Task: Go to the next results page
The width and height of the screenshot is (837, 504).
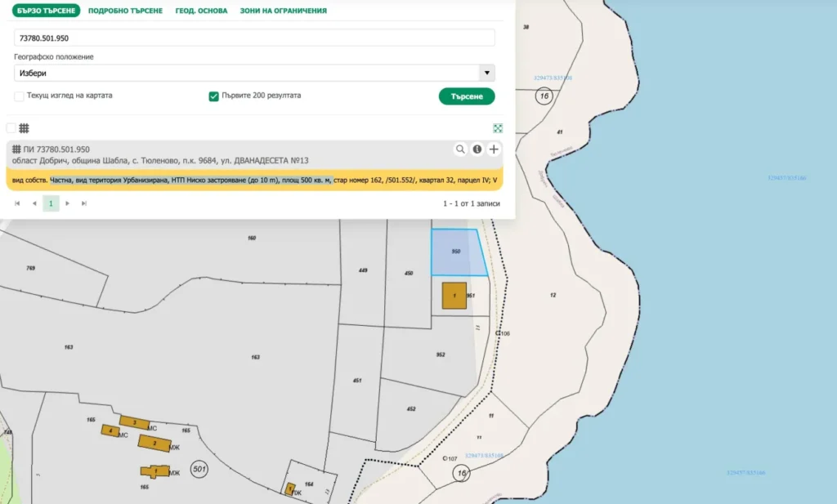Action: (68, 203)
